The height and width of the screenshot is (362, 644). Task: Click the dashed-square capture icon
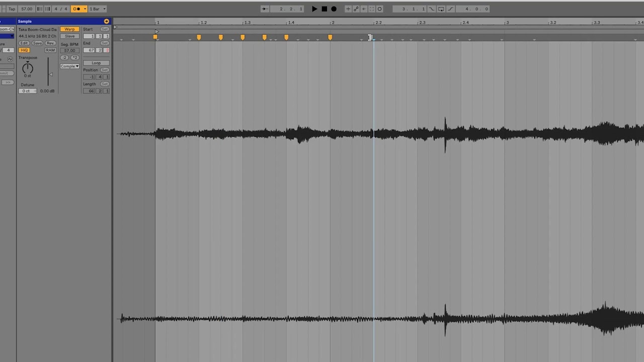click(372, 9)
